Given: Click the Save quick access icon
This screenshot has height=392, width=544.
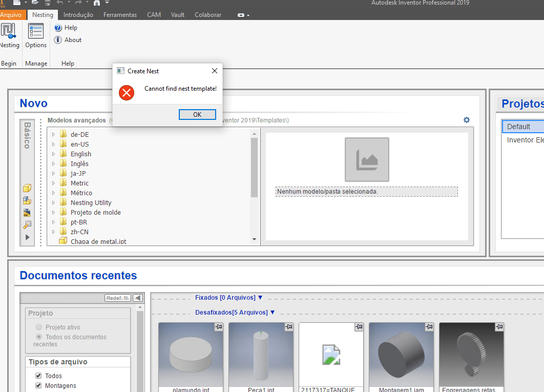Looking at the screenshot, I should pyautogui.click(x=48, y=3).
